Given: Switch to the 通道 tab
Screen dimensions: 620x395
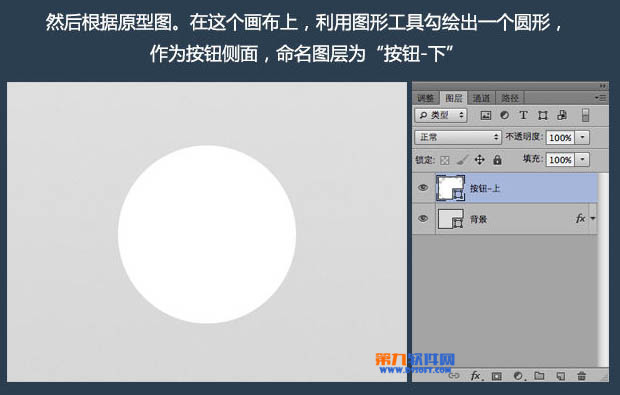Looking at the screenshot, I should 481,98.
